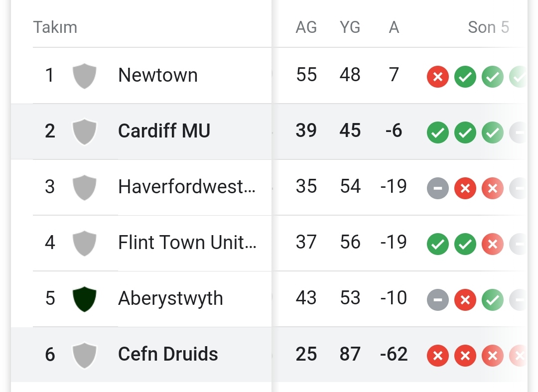The height and width of the screenshot is (392, 538).
Task: Click the Takım column header
Action: point(55,27)
